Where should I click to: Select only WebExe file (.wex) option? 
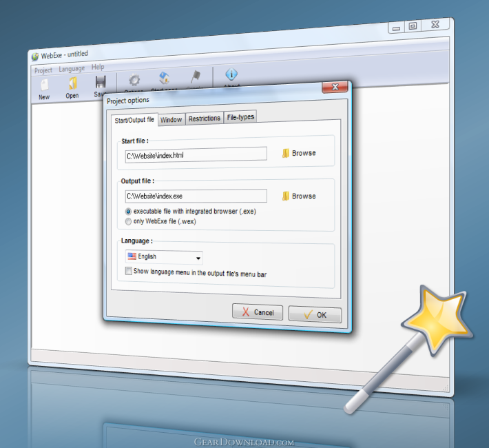128,221
